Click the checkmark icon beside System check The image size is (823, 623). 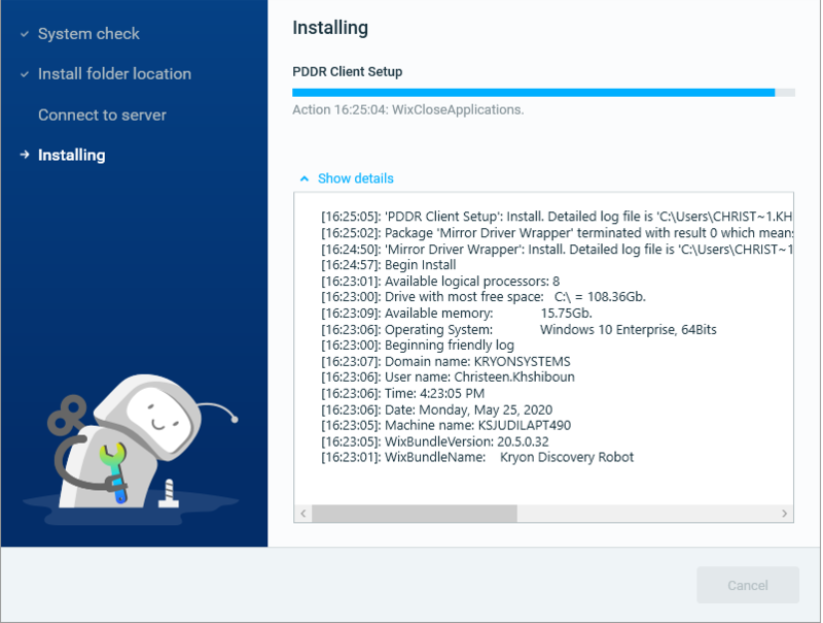coord(24,34)
